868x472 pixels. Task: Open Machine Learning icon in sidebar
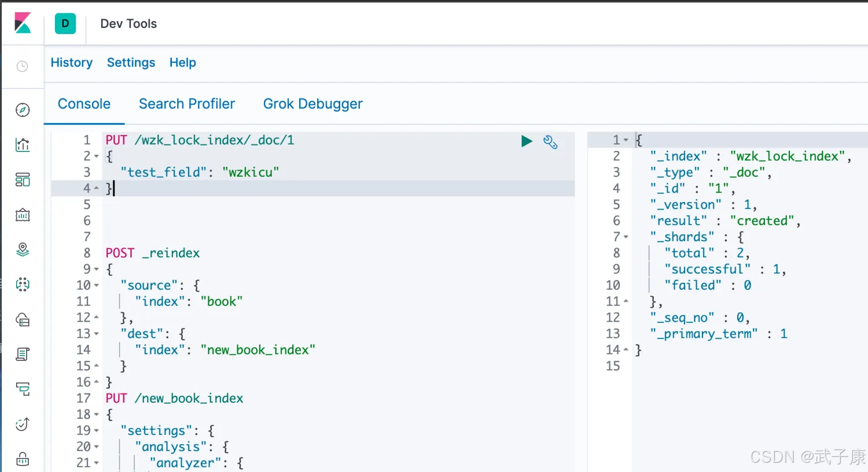click(x=23, y=284)
